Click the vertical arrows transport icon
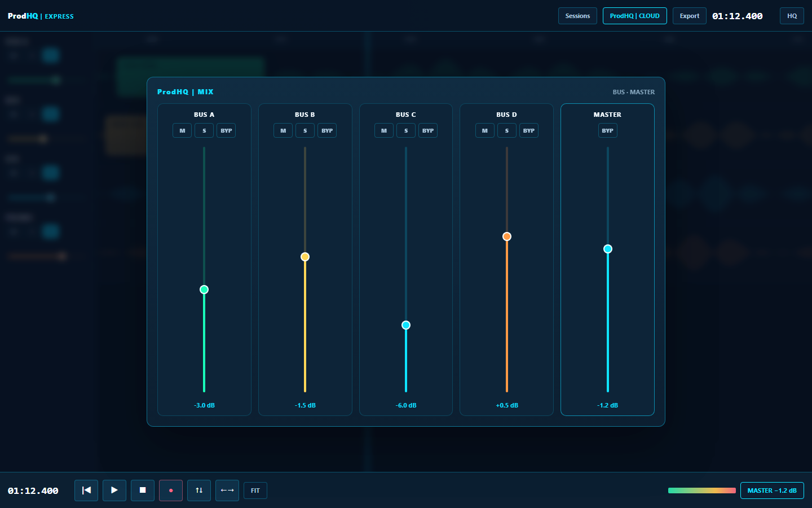 point(199,491)
